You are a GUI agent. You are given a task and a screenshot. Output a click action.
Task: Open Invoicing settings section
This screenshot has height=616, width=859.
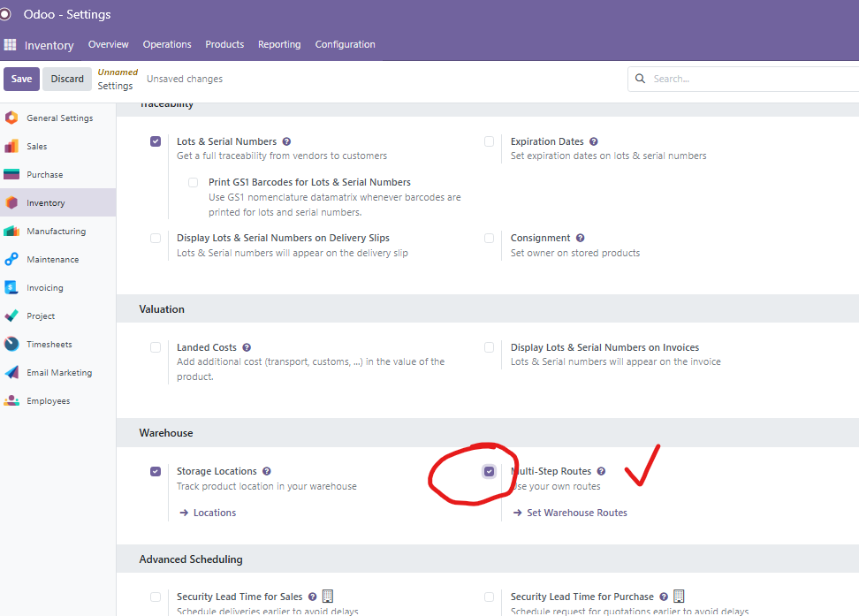coord(44,288)
